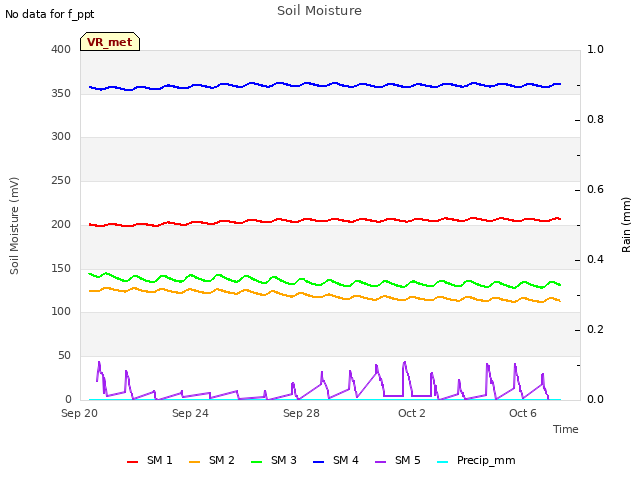Click the 'No data for f_ppt' message

(x=49, y=14)
